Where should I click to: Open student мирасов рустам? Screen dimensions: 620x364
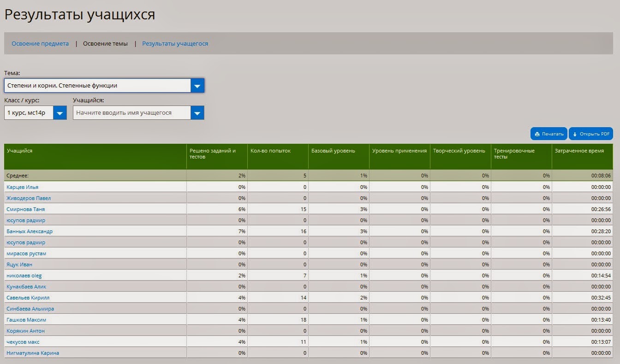tap(26, 253)
